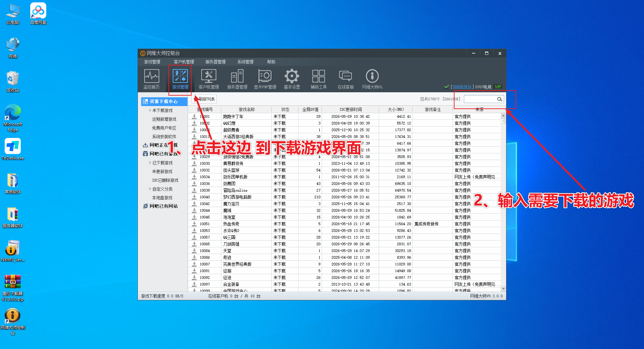Image resolution: width=644 pixels, height=349 pixels.
Task: Open 盖伦下载器 V3.3.0.0.zip archive icon
Action: pyautogui.click(x=13, y=288)
